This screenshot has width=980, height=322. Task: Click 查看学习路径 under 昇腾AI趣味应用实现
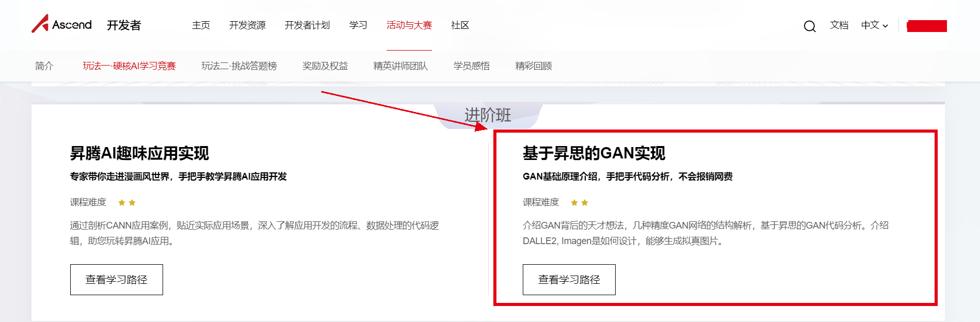[117, 280]
